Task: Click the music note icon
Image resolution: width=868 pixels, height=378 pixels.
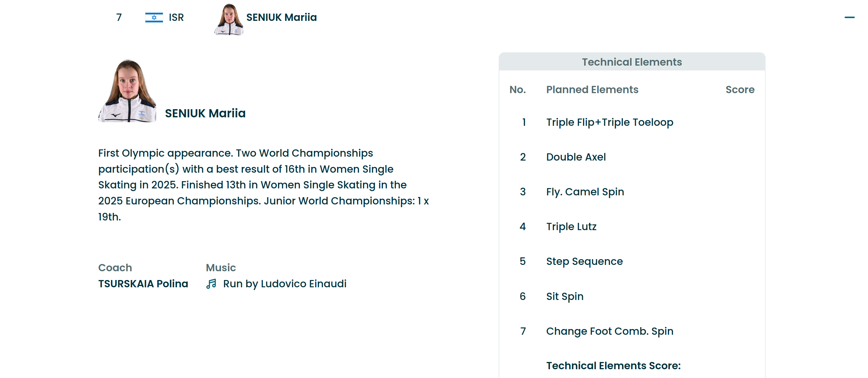Action: coord(211,284)
